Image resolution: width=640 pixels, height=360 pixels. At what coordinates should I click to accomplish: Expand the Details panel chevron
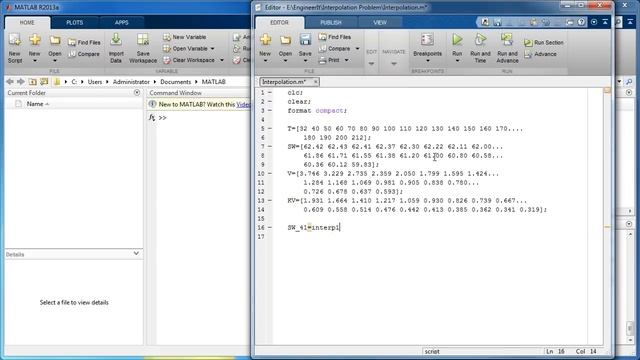(136, 253)
